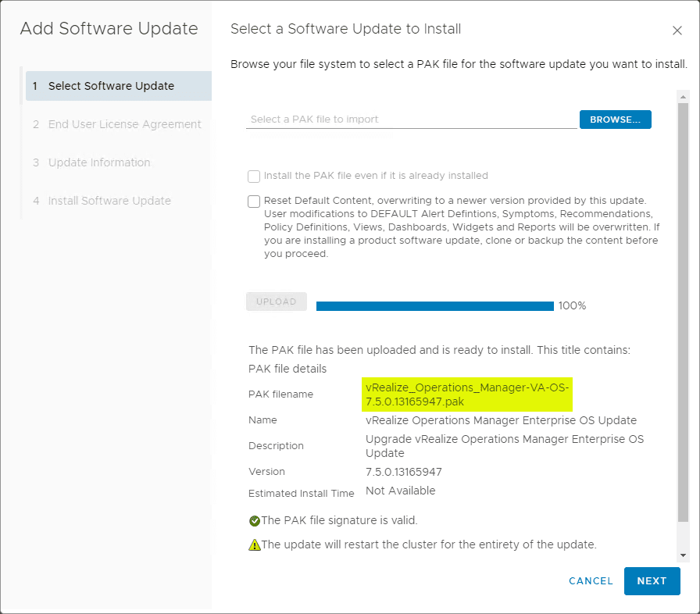The width and height of the screenshot is (700, 614).
Task: Click the BROWSE... button
Action: coord(615,120)
